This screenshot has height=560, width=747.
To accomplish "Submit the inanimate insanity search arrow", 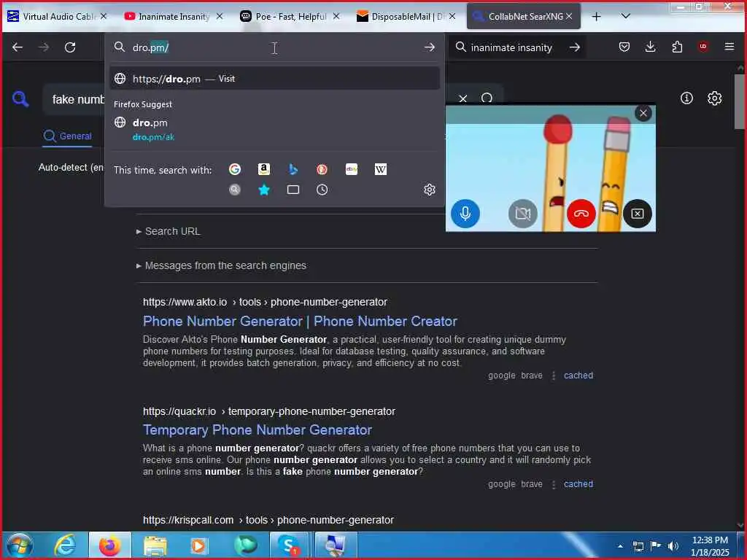I will [575, 47].
